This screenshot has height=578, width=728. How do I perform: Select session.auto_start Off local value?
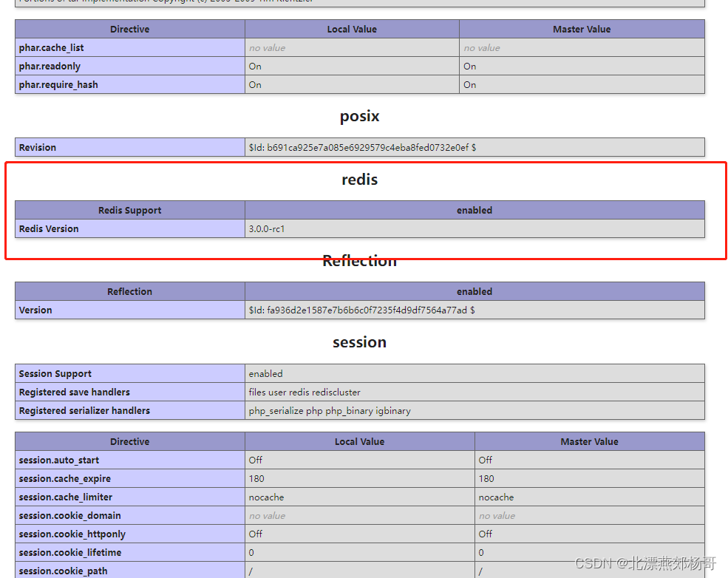(x=255, y=460)
